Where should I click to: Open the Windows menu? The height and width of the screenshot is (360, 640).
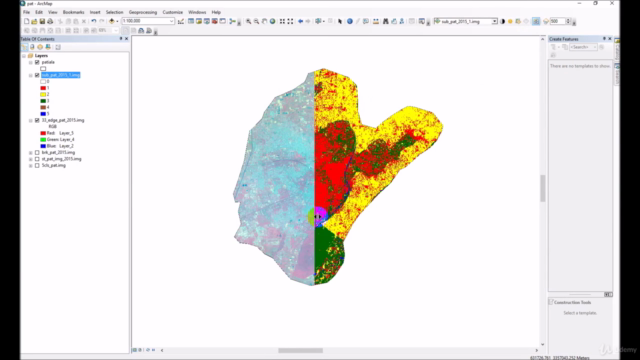pos(197,12)
